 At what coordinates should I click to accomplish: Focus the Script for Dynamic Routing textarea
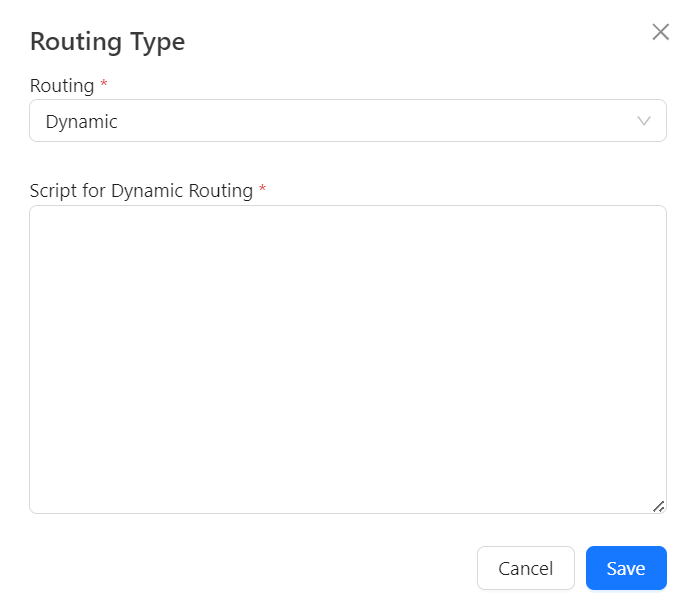coord(347,359)
